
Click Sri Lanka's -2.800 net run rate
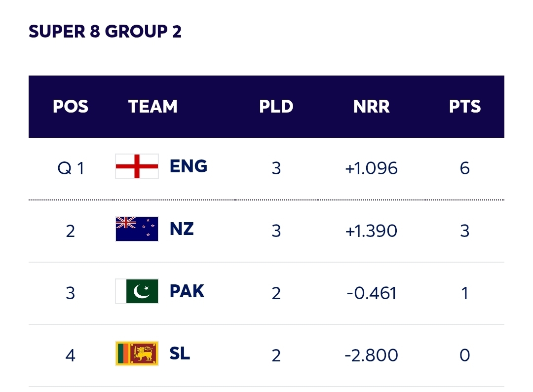coord(371,355)
